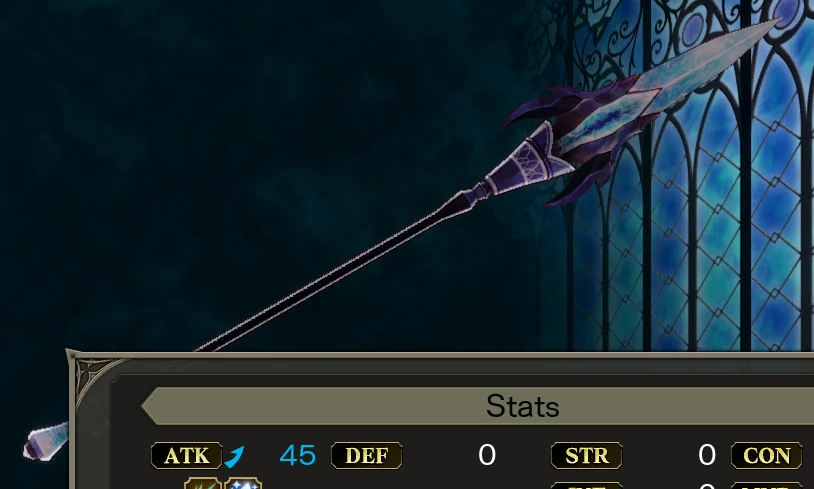Click the dark spear shaft
Image resolution: width=814 pixels, height=489 pixels.
tap(332, 274)
